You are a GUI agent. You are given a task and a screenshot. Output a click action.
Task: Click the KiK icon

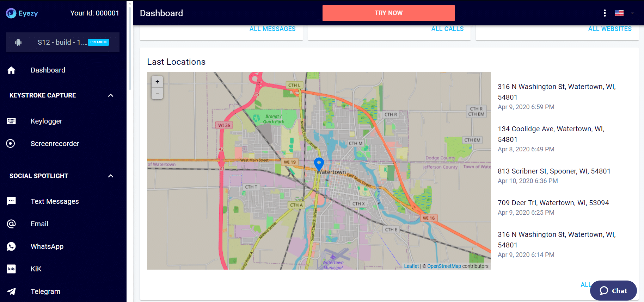tap(11, 269)
